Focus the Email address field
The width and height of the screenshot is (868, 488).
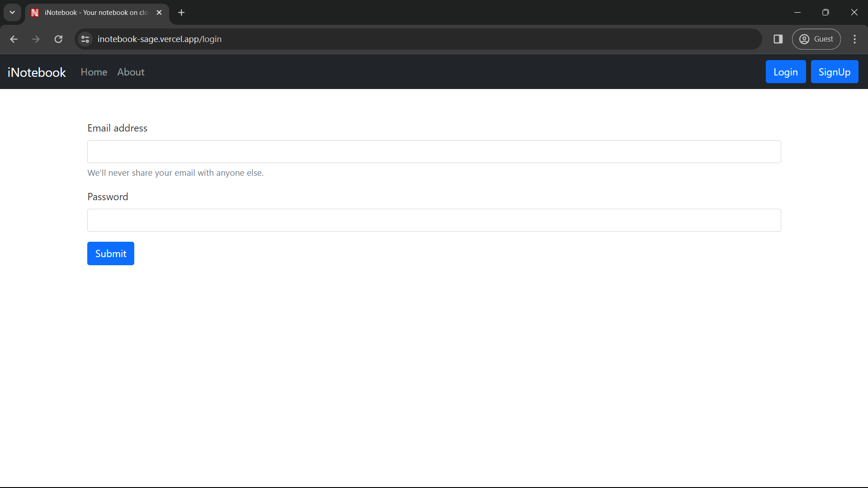coord(434,152)
